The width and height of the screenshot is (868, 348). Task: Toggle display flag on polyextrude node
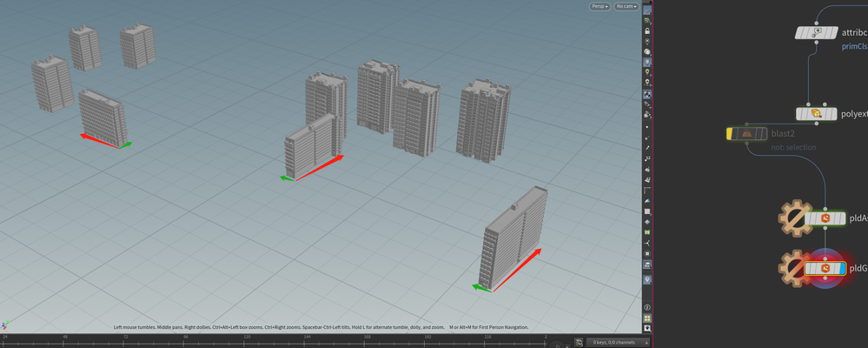point(832,114)
